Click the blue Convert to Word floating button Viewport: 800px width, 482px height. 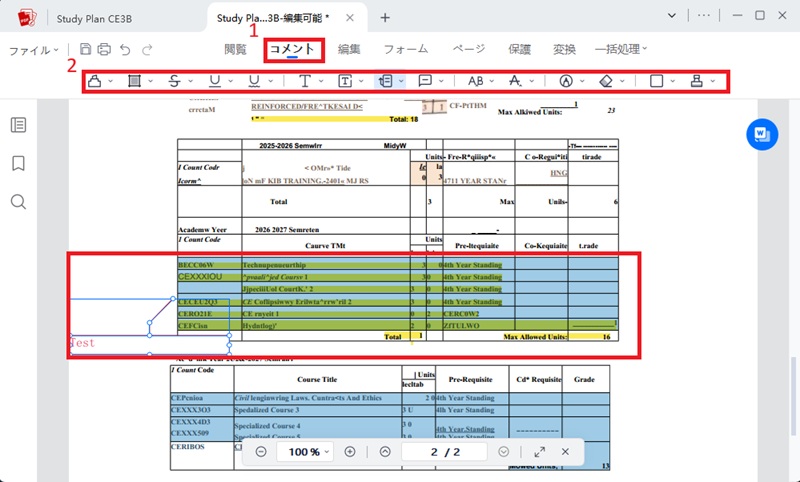tap(762, 135)
